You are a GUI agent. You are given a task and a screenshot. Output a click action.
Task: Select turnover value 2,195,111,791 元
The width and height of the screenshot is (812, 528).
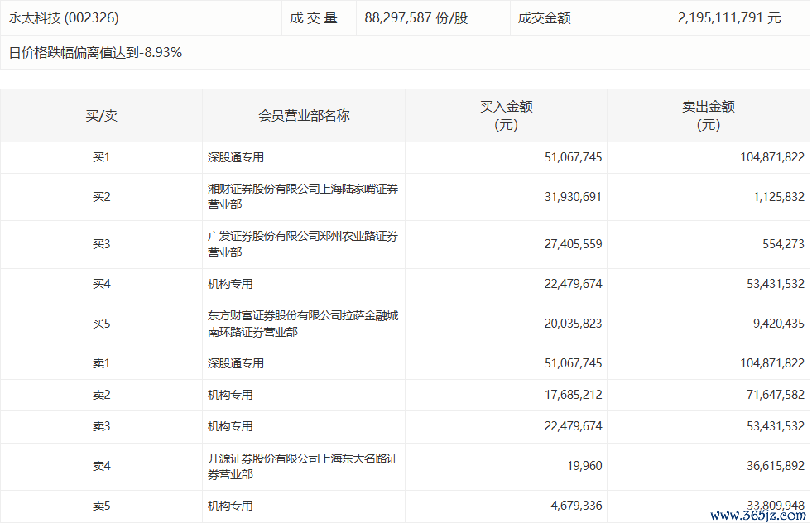click(729, 18)
